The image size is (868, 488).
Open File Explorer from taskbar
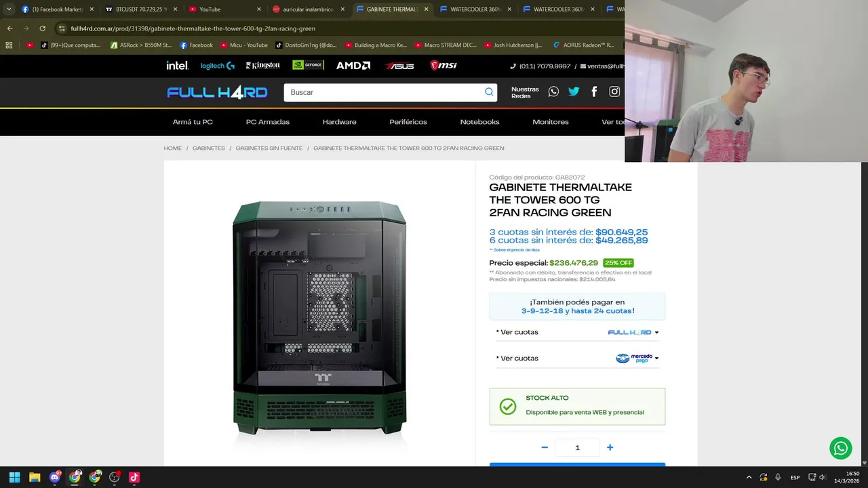click(35, 477)
